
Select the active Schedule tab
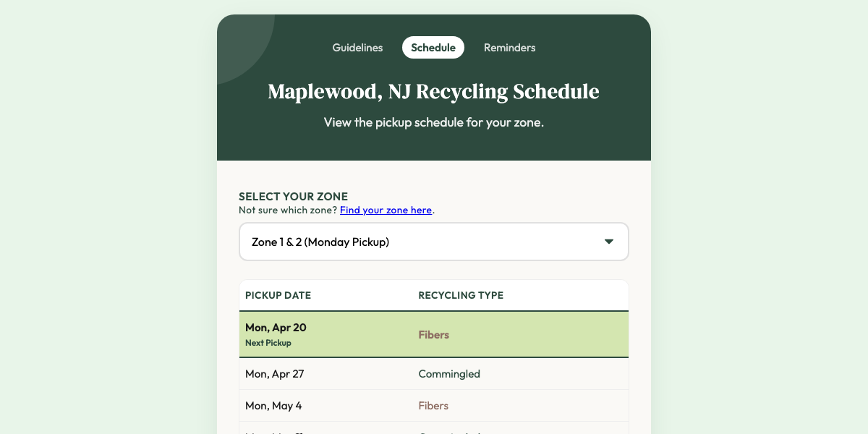[433, 47]
